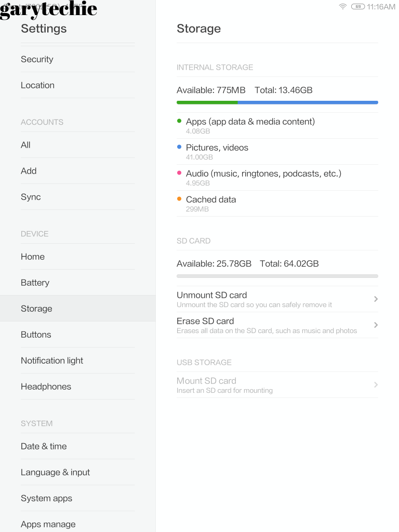Select Notification light in sidebar
This screenshot has height=532, width=399.
click(x=52, y=361)
